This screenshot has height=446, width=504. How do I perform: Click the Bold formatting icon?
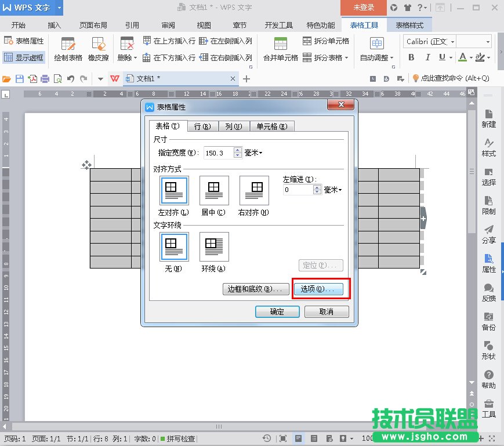pyautogui.click(x=411, y=57)
